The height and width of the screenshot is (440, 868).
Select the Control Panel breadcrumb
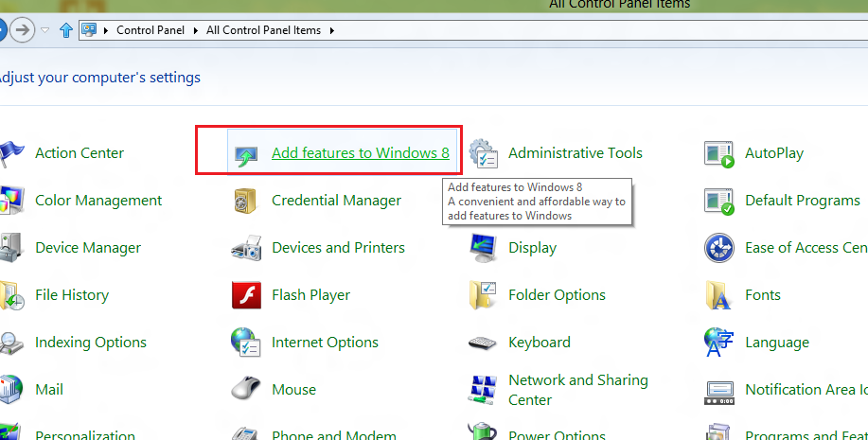tap(151, 30)
